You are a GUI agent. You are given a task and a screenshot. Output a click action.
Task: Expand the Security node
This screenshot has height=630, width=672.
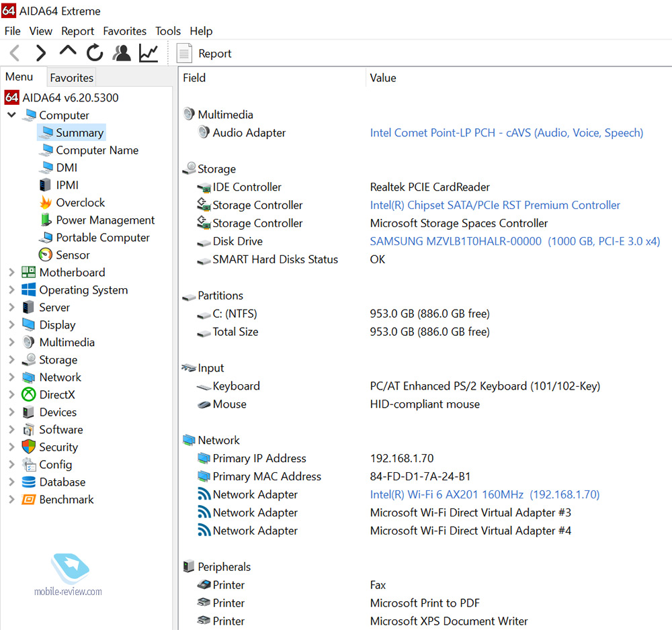11,447
